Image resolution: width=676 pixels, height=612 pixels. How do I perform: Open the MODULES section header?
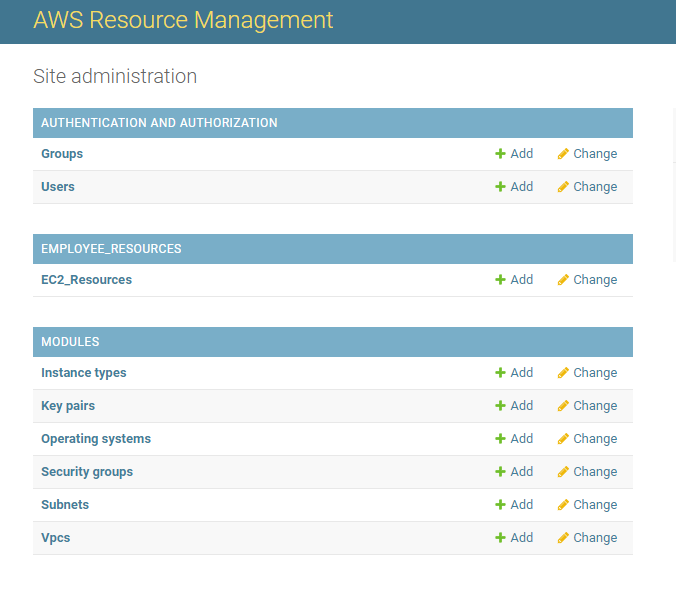(x=70, y=342)
